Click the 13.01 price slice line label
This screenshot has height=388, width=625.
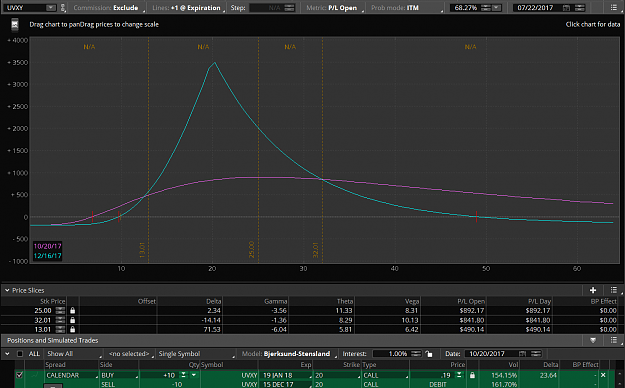[x=142, y=250]
